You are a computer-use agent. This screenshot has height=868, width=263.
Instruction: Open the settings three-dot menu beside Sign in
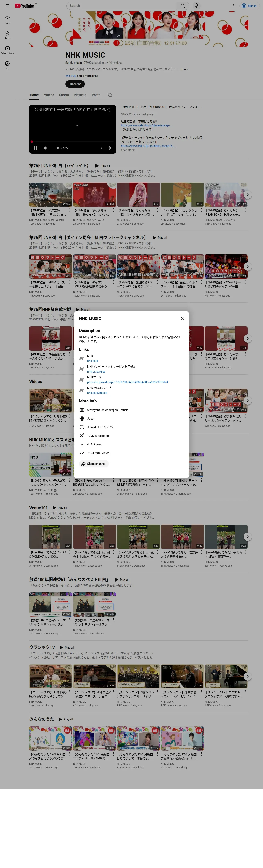coord(233,6)
